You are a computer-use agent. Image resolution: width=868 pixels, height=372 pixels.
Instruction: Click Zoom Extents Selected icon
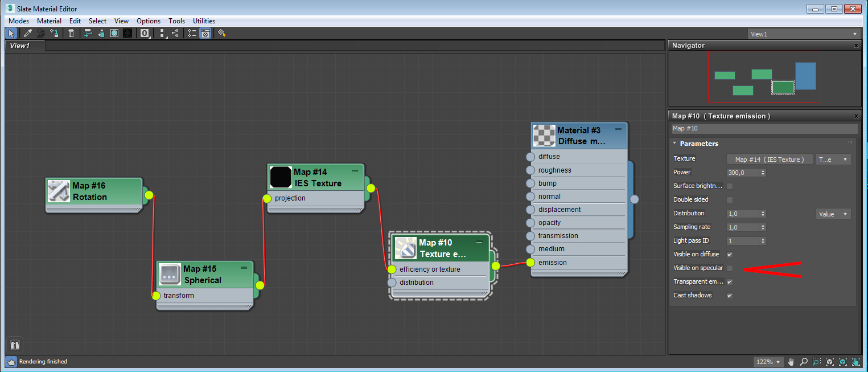[843, 362]
